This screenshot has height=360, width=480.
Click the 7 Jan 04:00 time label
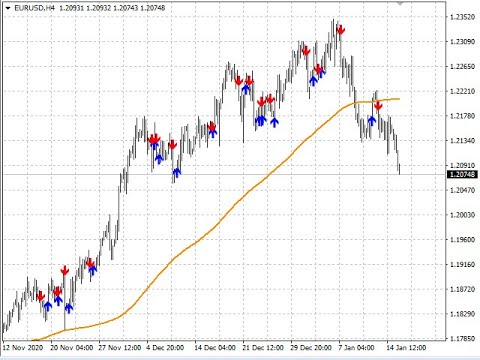tap(356, 348)
